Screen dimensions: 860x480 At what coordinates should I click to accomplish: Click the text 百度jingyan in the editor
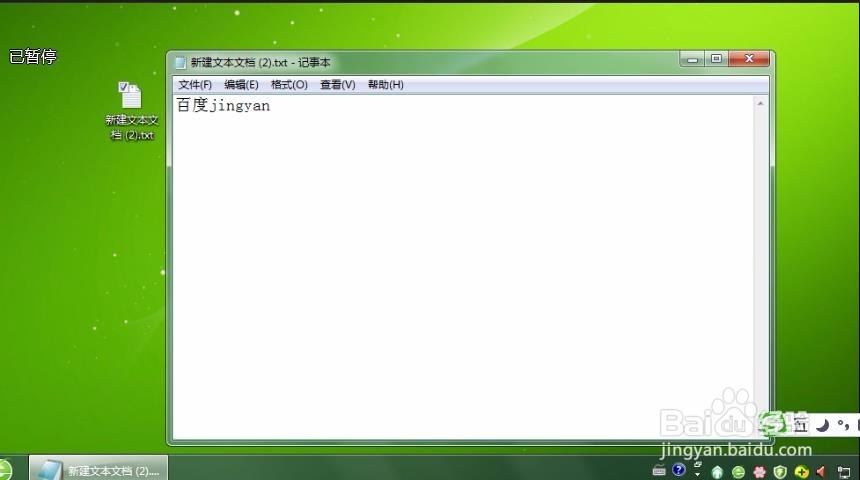coord(223,105)
